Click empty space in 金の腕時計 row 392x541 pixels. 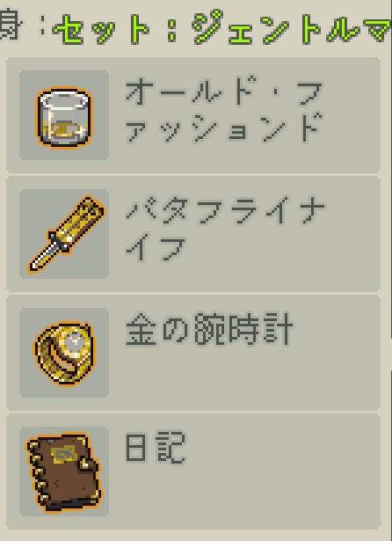tap(242, 377)
